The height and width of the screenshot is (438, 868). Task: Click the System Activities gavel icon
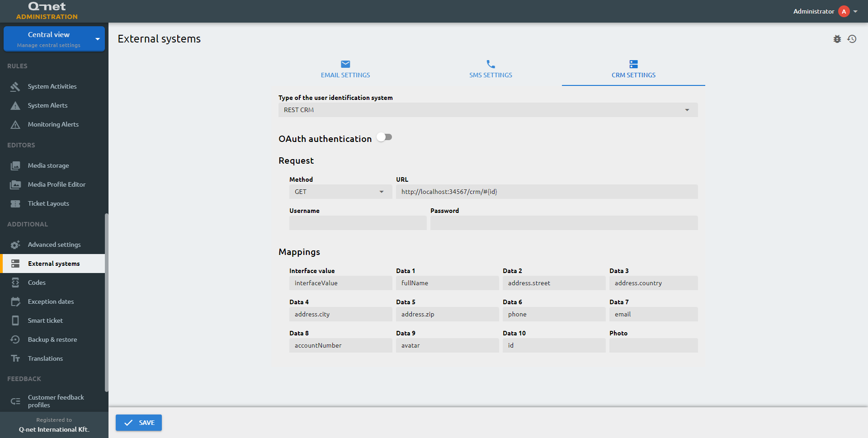(x=15, y=86)
